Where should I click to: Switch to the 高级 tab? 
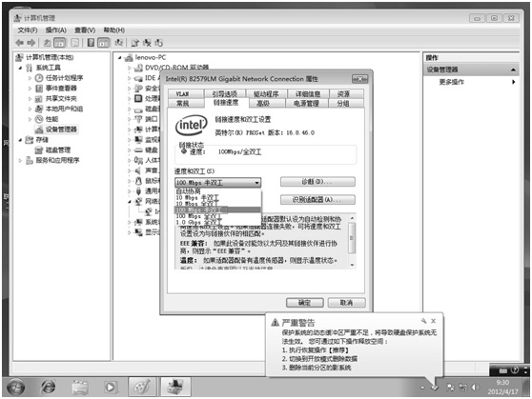[x=263, y=104]
